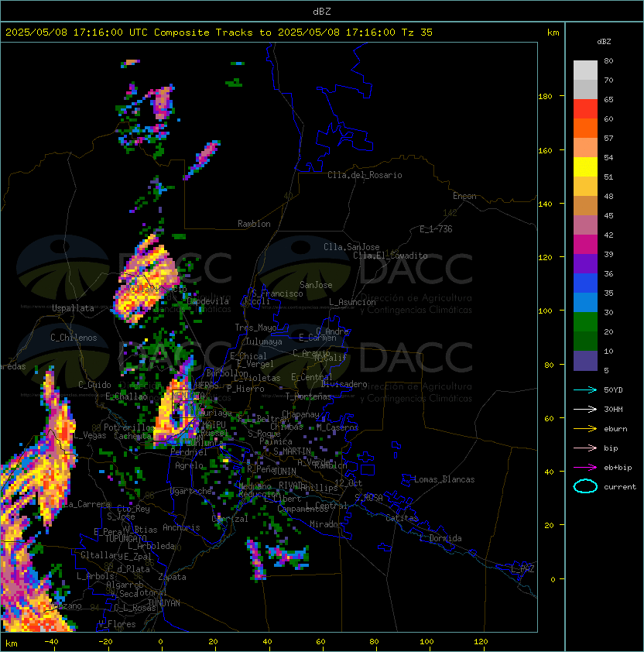Click the 'Divisadero' map label
Screen dimensions: 644x652
(344, 384)
